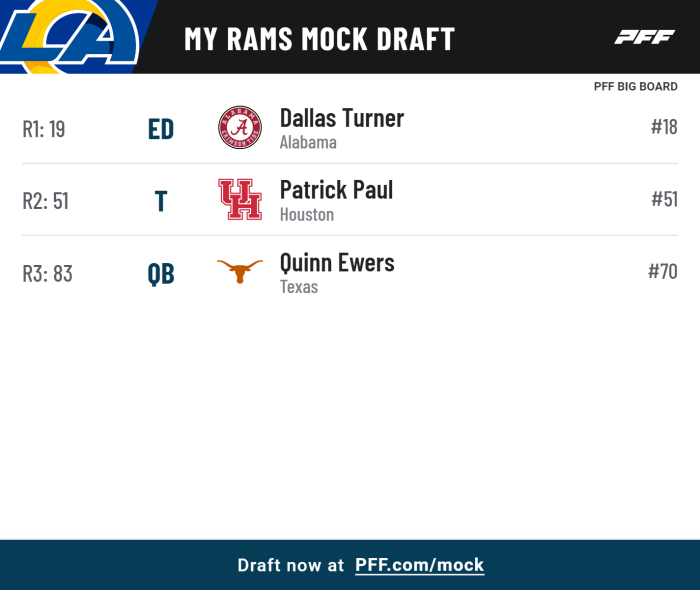This screenshot has height=590, width=700.
Task: Select the Texas Longhorns logo
Action: (x=240, y=271)
